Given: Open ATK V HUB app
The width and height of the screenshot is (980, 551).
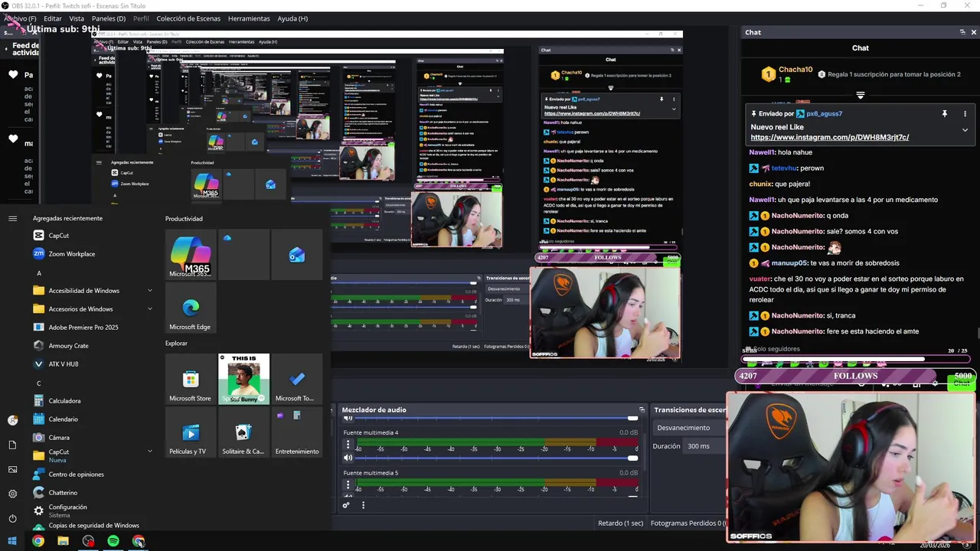Looking at the screenshot, I should [92, 364].
